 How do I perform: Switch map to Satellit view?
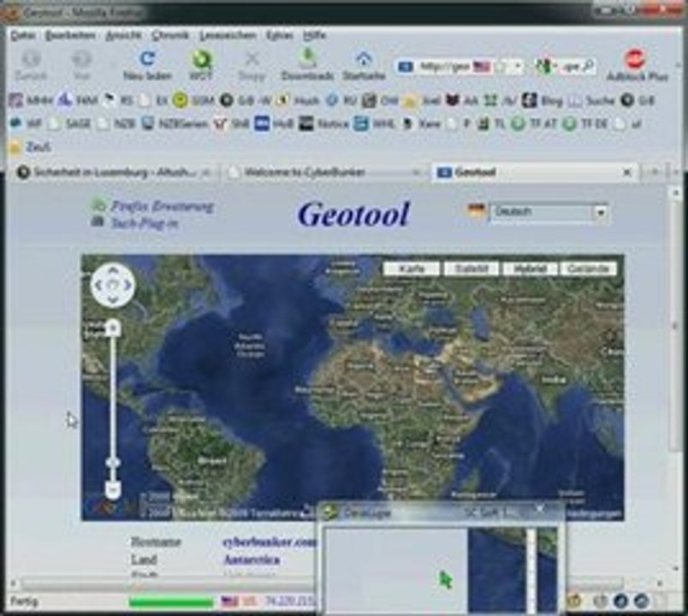pos(472,269)
